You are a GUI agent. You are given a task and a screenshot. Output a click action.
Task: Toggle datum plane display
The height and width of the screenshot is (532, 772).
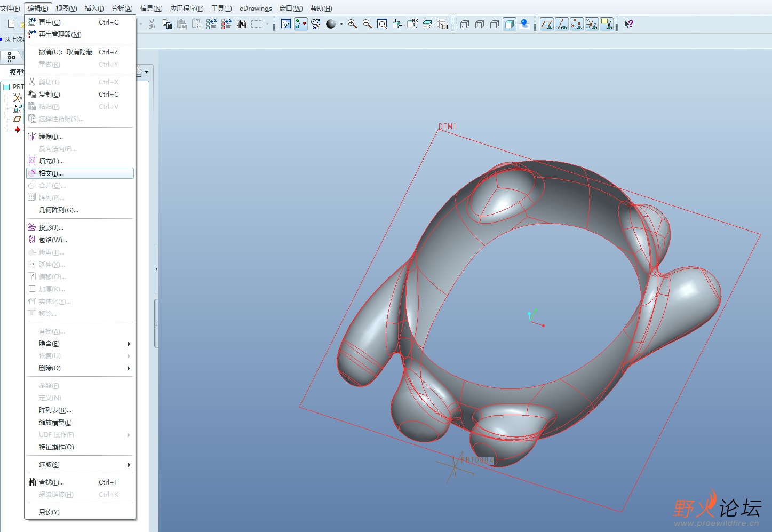[x=547, y=24]
